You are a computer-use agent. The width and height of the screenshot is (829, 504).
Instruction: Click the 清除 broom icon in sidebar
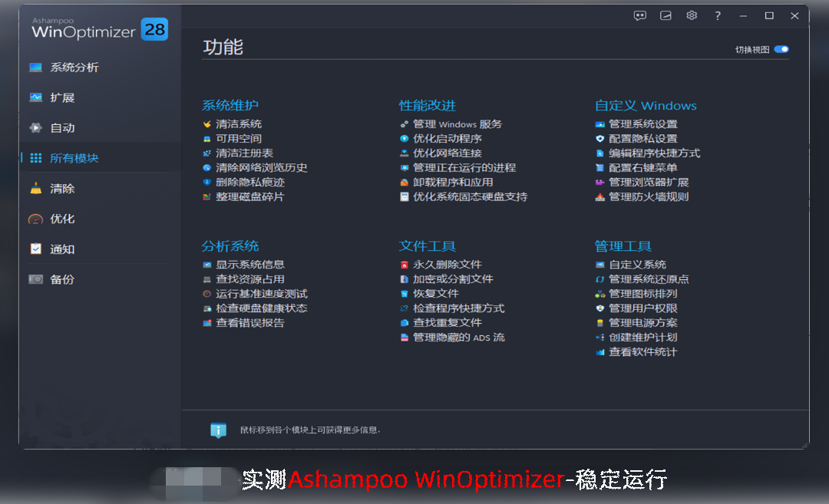(35, 189)
